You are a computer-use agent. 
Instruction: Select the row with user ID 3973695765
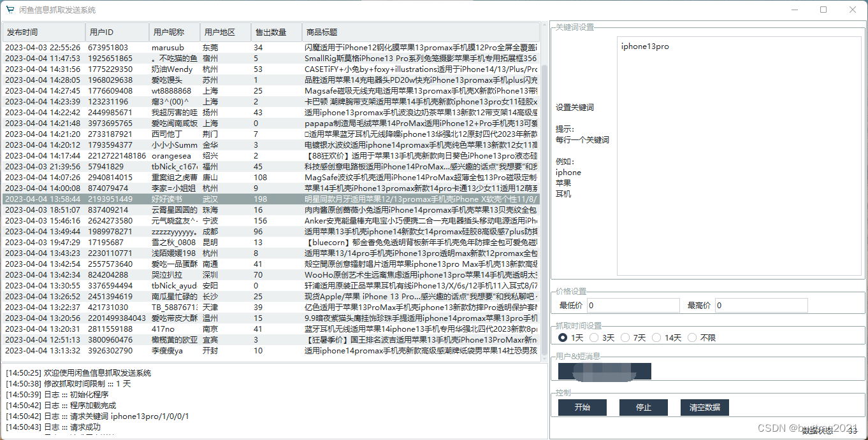click(x=271, y=124)
